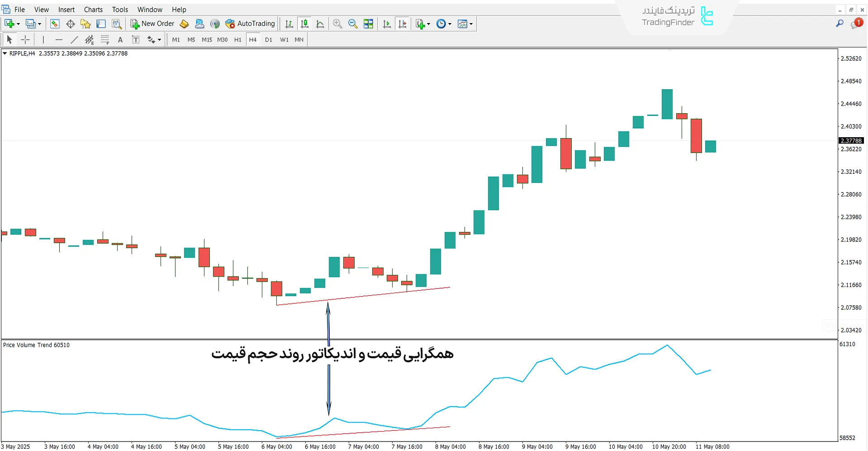This screenshot has height=451, width=868.
Task: Zoom out the Ripple chart
Action: pos(352,24)
